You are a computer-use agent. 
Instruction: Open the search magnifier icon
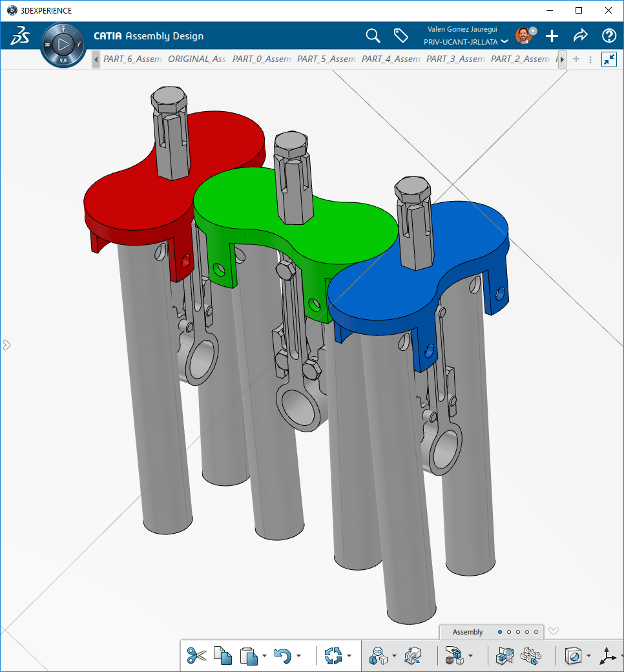pyautogui.click(x=373, y=36)
